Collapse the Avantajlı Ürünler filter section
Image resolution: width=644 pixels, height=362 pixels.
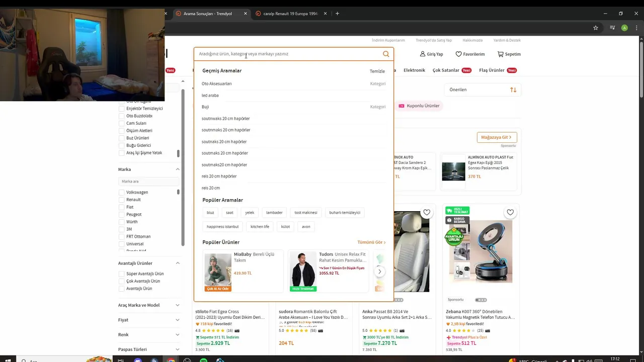pyautogui.click(x=178, y=263)
